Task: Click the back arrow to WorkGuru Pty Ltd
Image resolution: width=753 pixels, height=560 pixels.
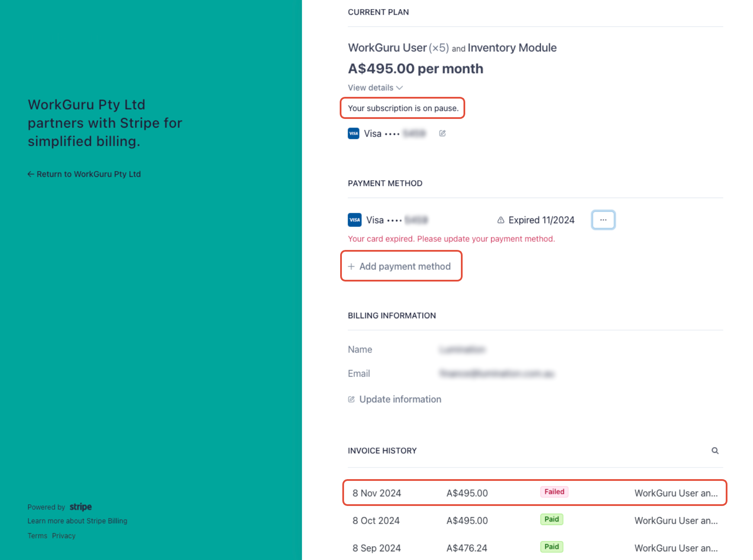Action: (31, 174)
